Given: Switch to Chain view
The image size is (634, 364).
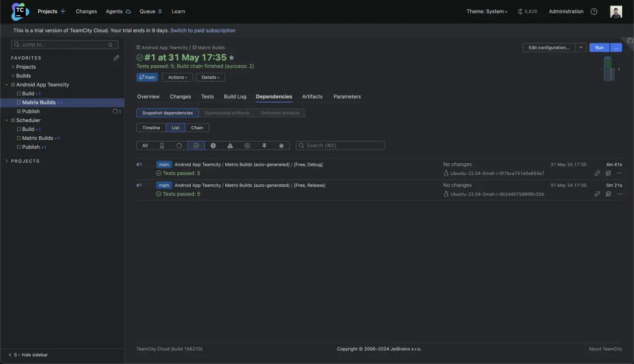Looking at the screenshot, I should pos(197,128).
